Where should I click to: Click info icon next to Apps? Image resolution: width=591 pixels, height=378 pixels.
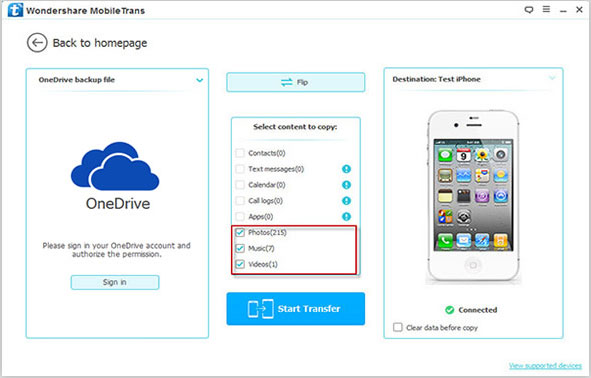(346, 216)
